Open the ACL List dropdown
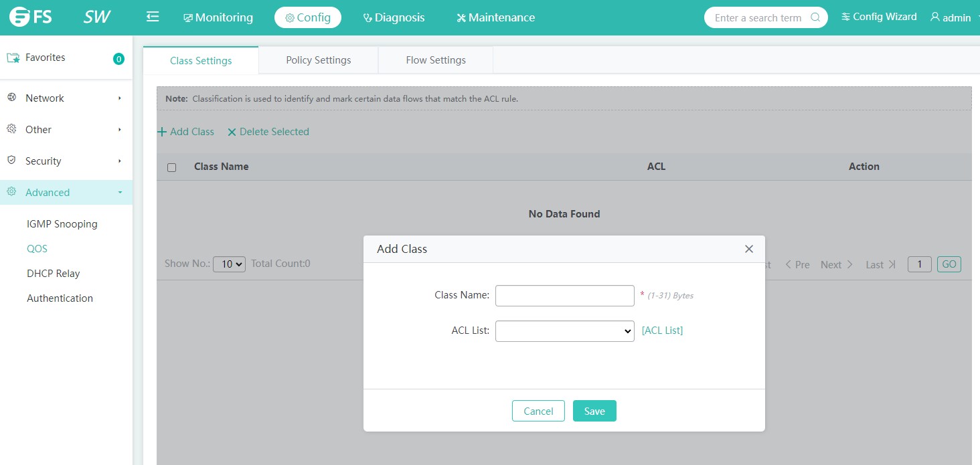The height and width of the screenshot is (465, 980). 564,331
